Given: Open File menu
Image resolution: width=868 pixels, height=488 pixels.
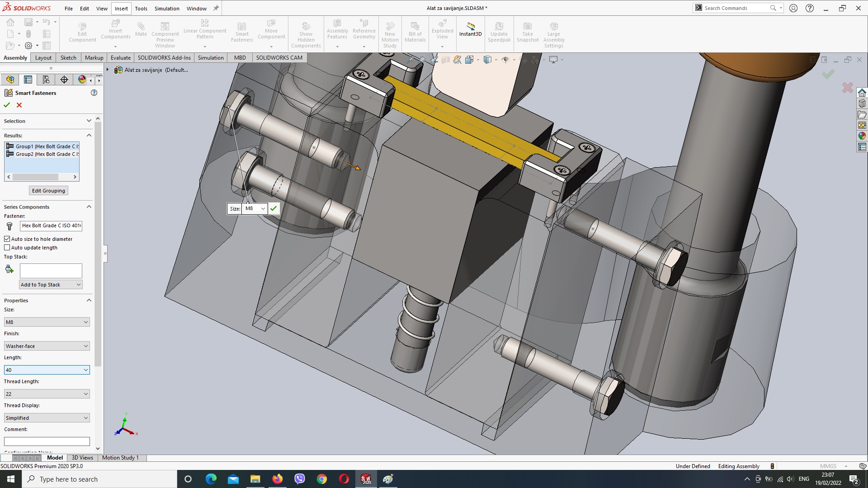Looking at the screenshot, I should 69,8.
